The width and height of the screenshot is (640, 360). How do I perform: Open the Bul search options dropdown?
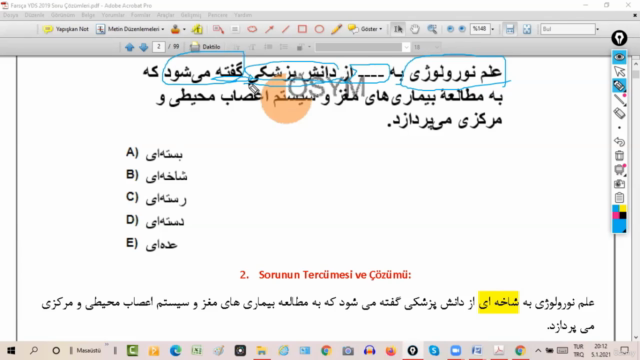pos(598,29)
